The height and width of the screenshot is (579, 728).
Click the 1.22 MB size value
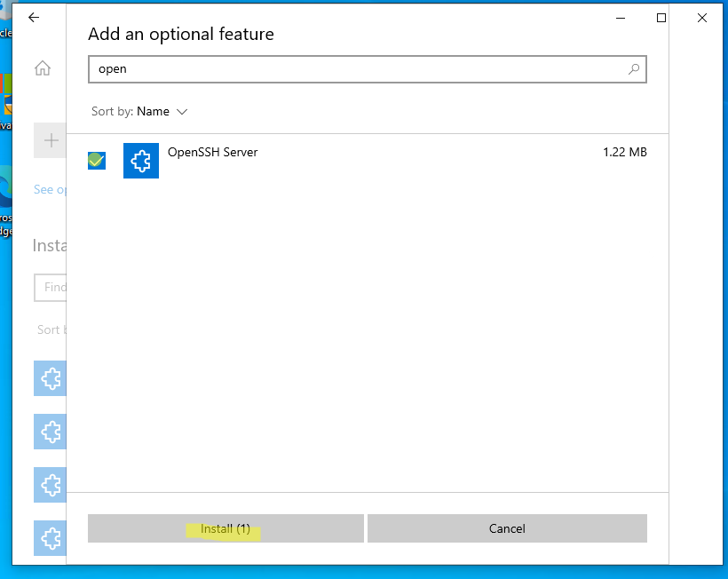(624, 152)
